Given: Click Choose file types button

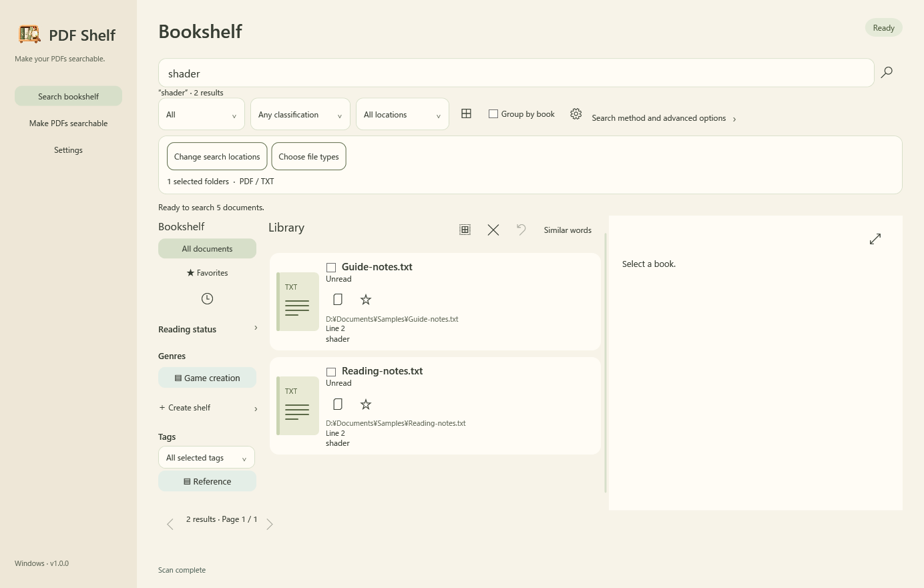Looking at the screenshot, I should (308, 156).
